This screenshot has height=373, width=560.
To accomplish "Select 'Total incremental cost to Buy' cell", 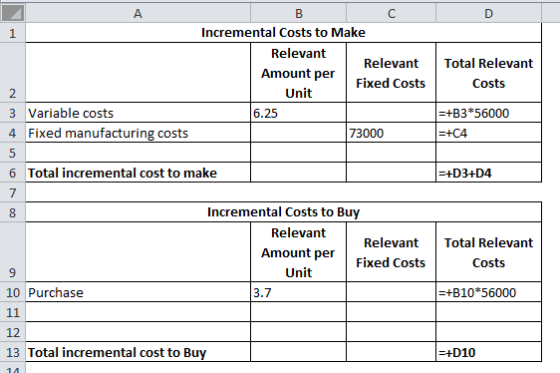I will click(x=138, y=352).
